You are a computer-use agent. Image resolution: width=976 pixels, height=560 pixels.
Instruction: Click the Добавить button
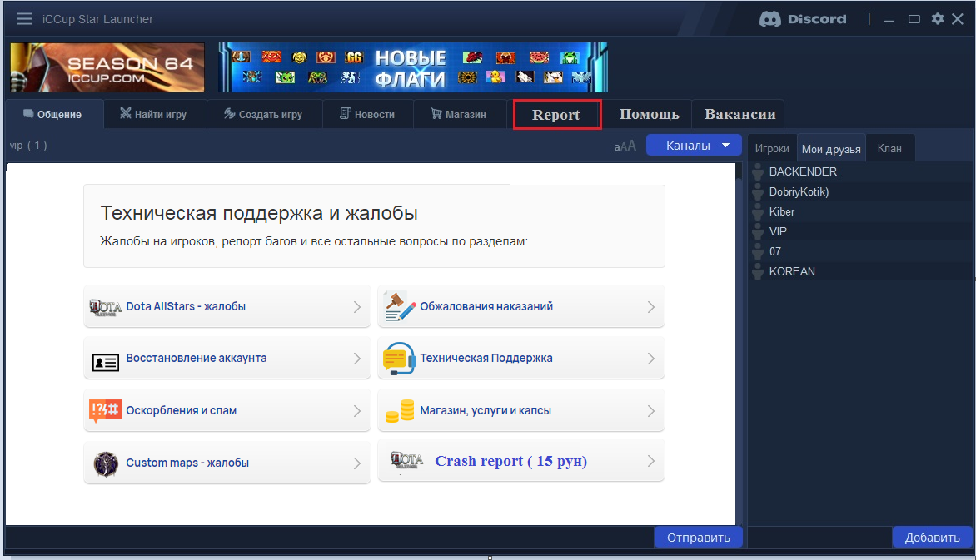click(932, 537)
